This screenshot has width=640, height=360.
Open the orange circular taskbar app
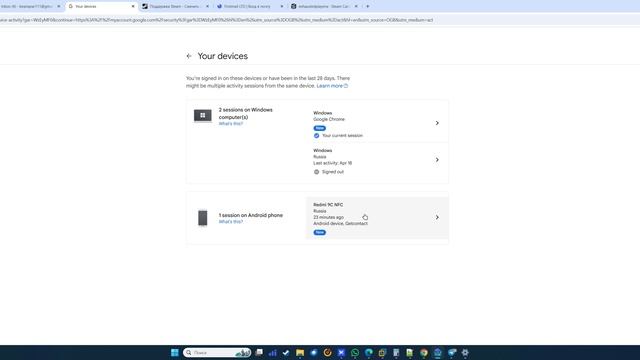(327, 353)
